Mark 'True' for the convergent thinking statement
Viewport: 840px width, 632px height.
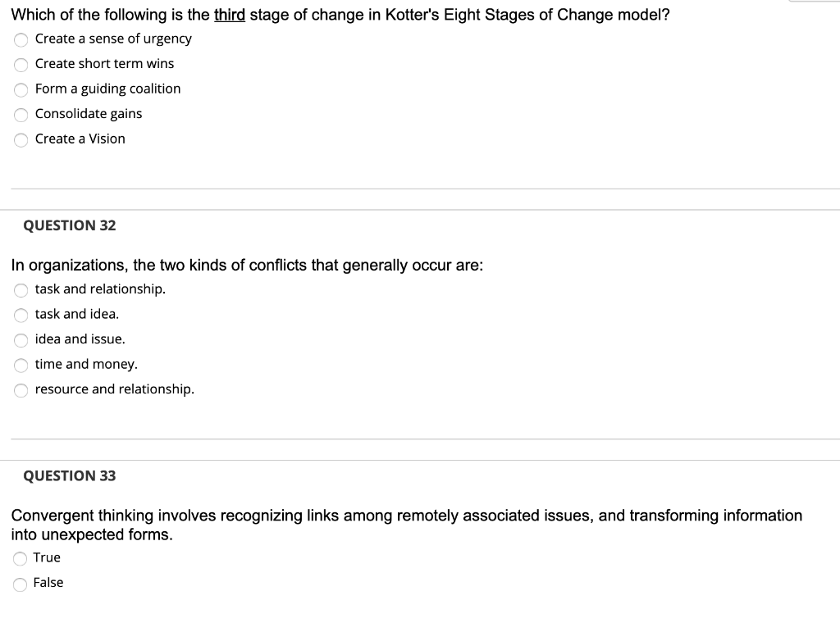point(21,558)
